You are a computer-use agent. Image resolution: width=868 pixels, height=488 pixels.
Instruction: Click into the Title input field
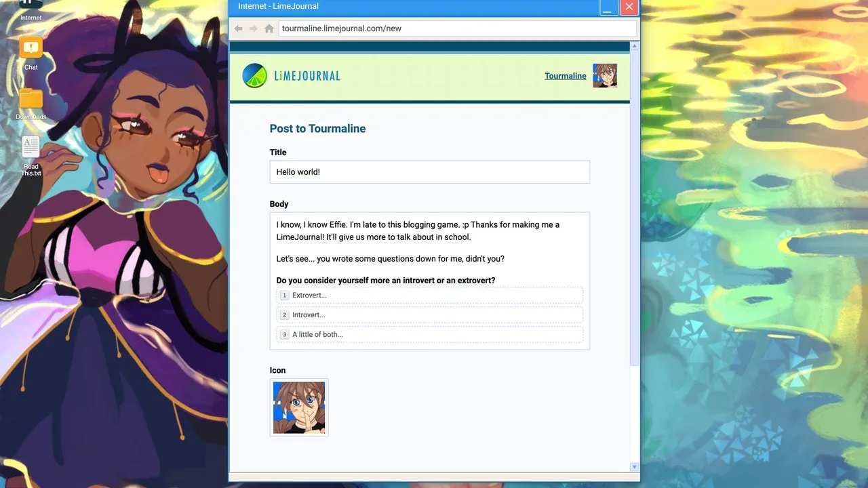[x=429, y=172]
